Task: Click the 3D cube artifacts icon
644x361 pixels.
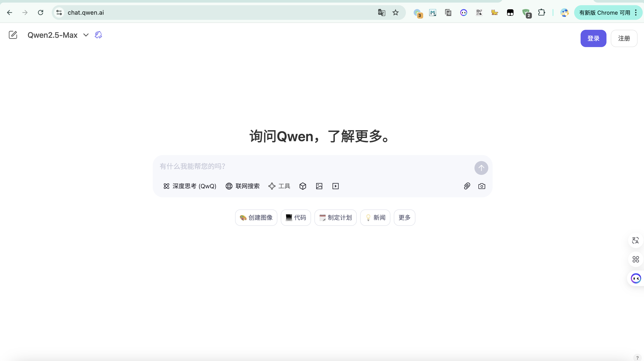Action: [x=303, y=186]
